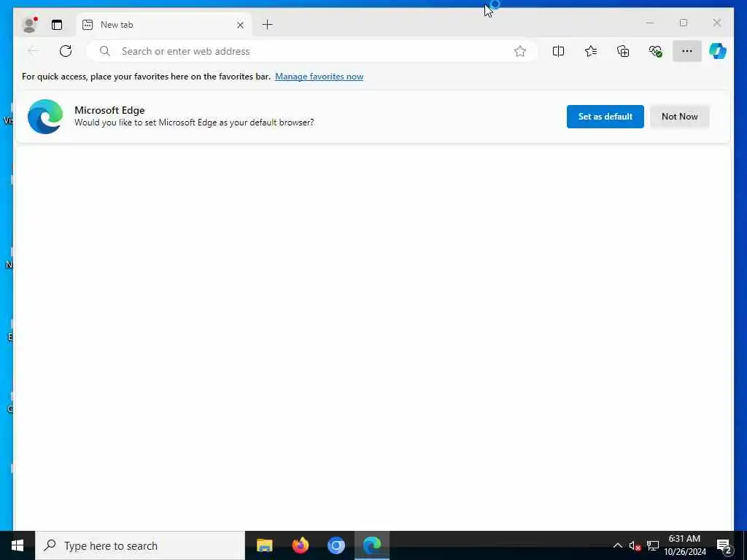Open the Edge profile avatar menu
Image resolution: width=747 pixels, height=560 pixels.
click(29, 25)
